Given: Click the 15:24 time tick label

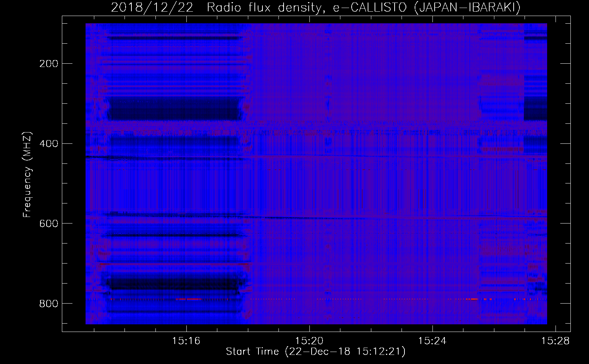Looking at the screenshot, I should pyautogui.click(x=432, y=341).
